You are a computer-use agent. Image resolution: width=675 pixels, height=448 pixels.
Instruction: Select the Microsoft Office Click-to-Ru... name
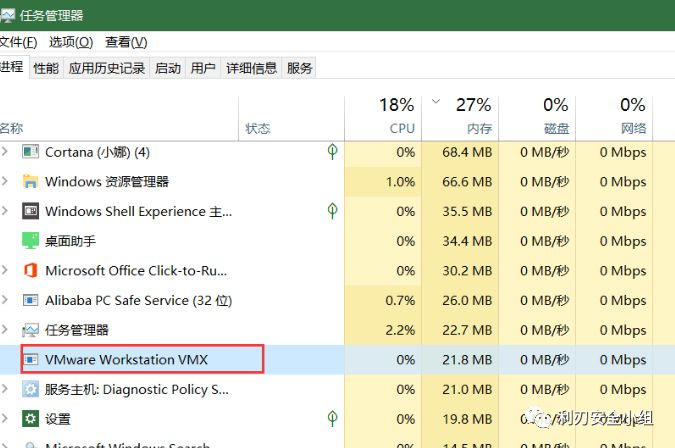tap(136, 271)
